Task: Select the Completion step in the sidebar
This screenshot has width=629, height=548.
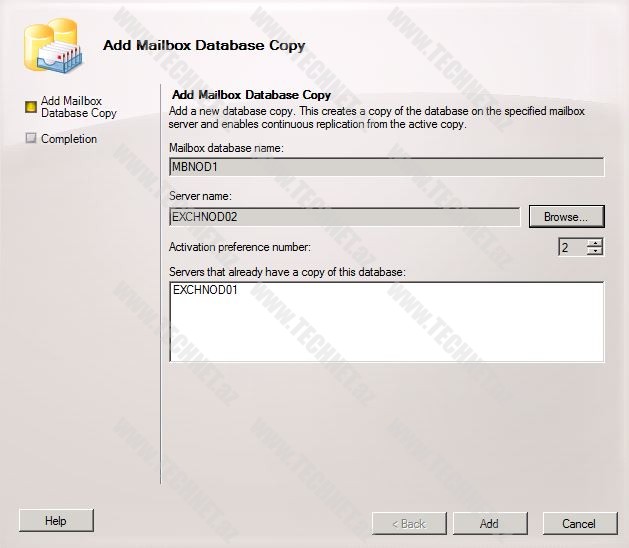Action: pos(69,139)
